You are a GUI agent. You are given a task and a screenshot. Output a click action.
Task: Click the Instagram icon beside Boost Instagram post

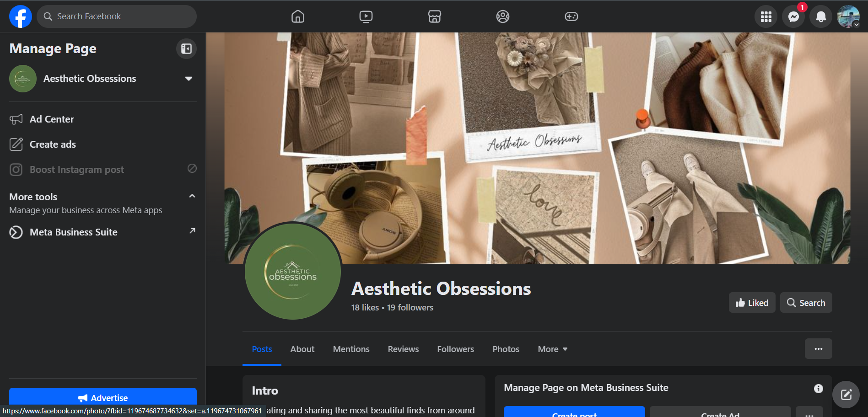point(16,170)
